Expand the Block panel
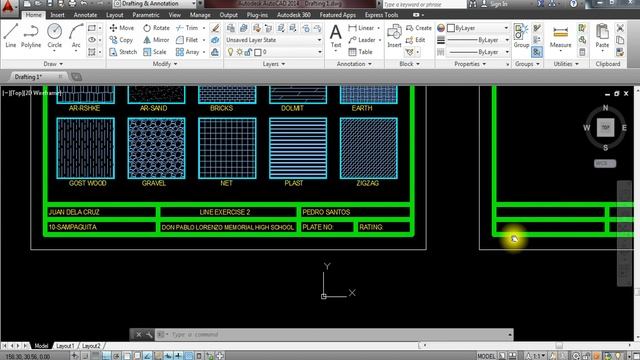The image size is (640, 360). pyautogui.click(x=409, y=64)
